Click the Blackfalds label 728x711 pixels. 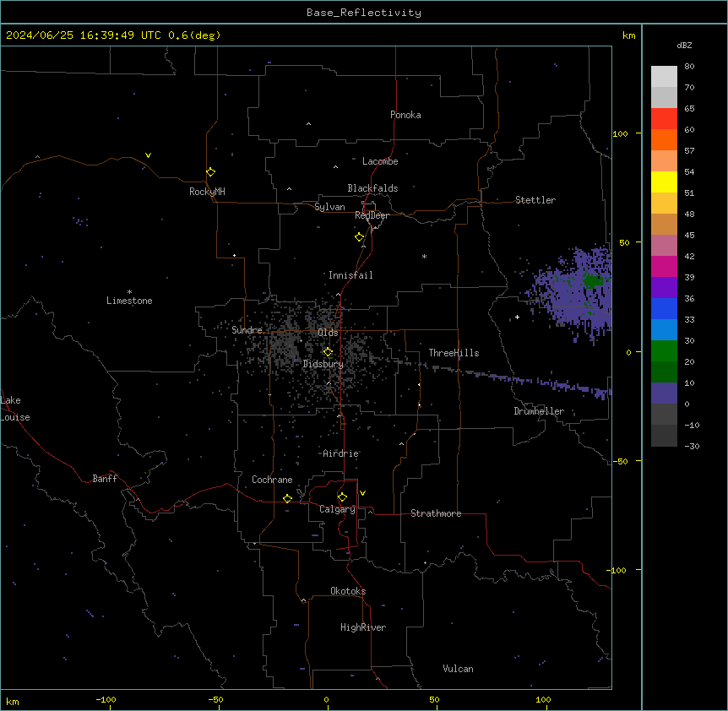point(372,188)
